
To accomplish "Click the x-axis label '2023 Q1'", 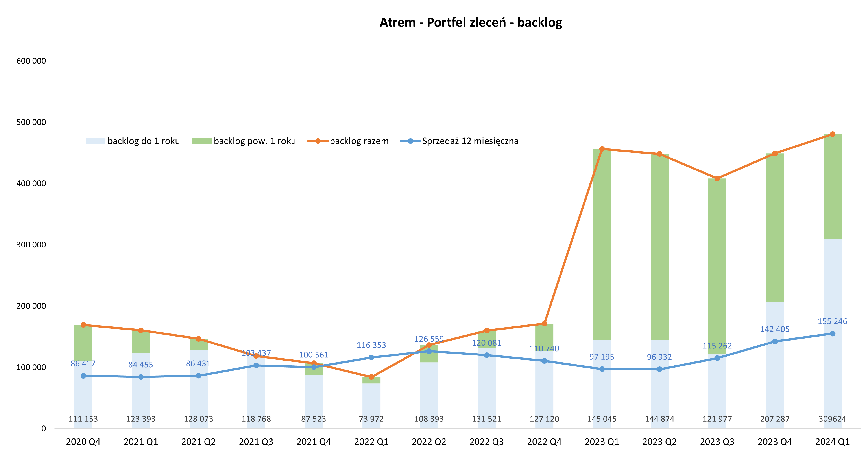I will (602, 442).
